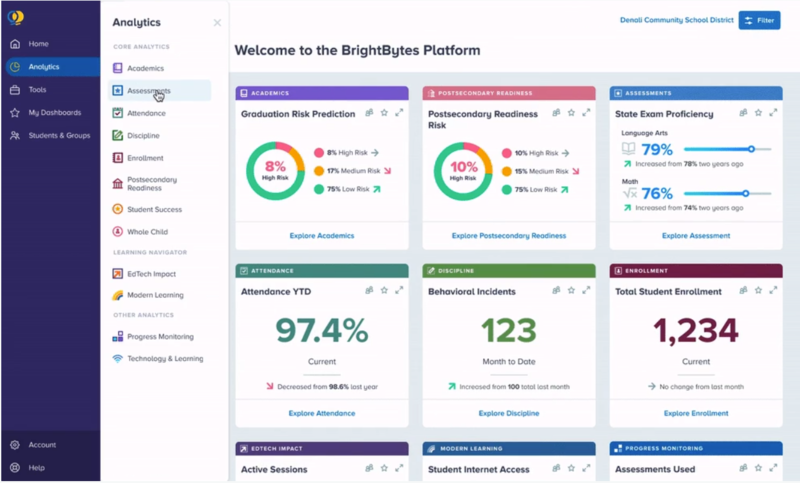Toggle the star on Attendance YTD card
800x483 pixels.
(384, 291)
